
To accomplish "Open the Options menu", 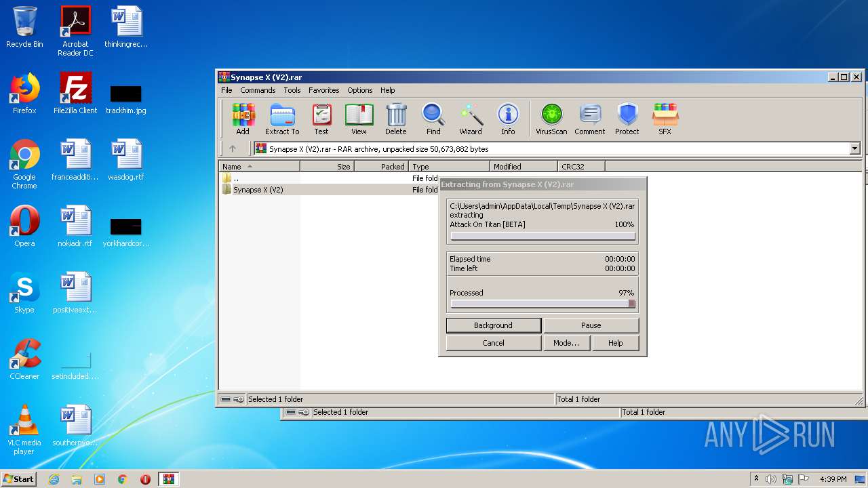I will tap(360, 90).
